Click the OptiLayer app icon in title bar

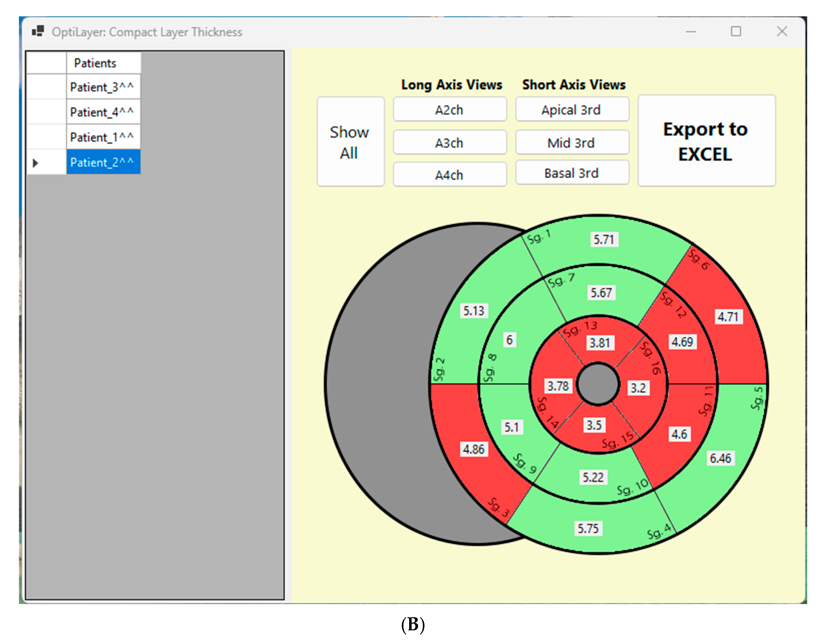(38, 31)
